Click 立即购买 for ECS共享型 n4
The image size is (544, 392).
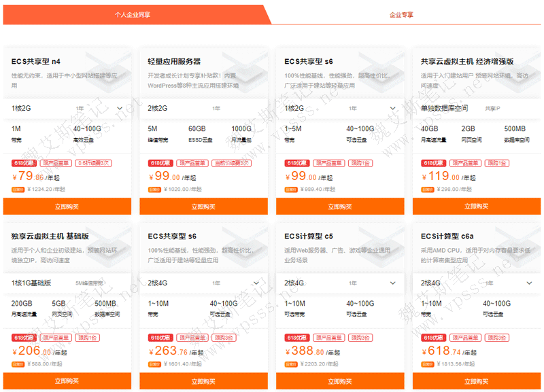tap(68, 207)
